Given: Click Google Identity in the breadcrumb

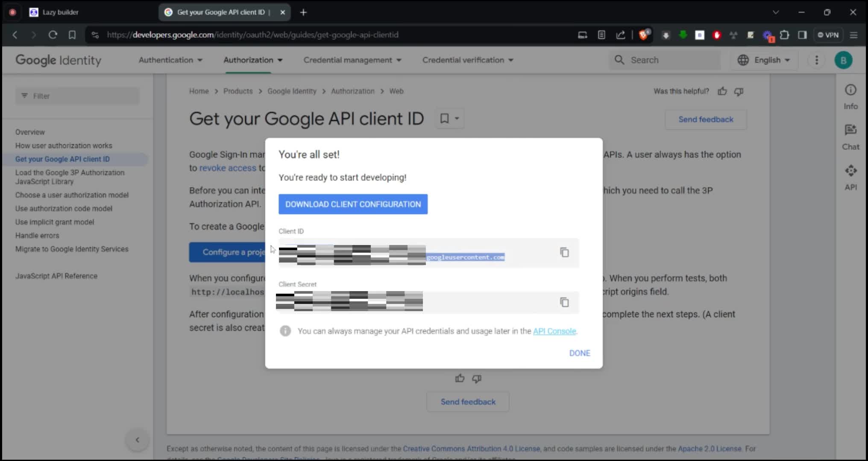Looking at the screenshot, I should (292, 91).
